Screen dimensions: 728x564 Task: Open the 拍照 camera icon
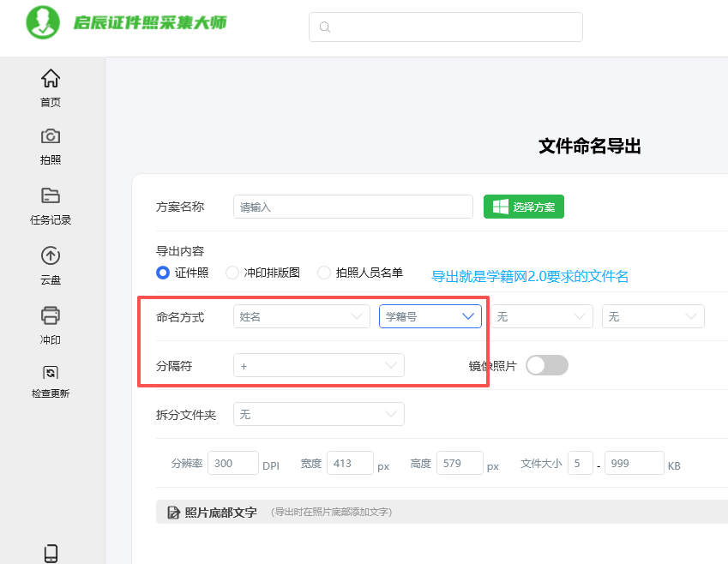51,136
